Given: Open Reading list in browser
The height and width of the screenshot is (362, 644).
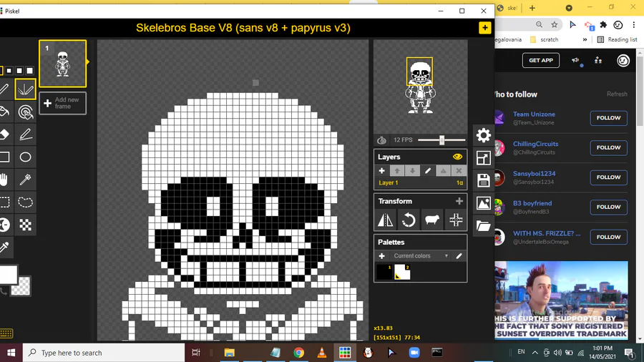Looking at the screenshot, I should point(618,39).
